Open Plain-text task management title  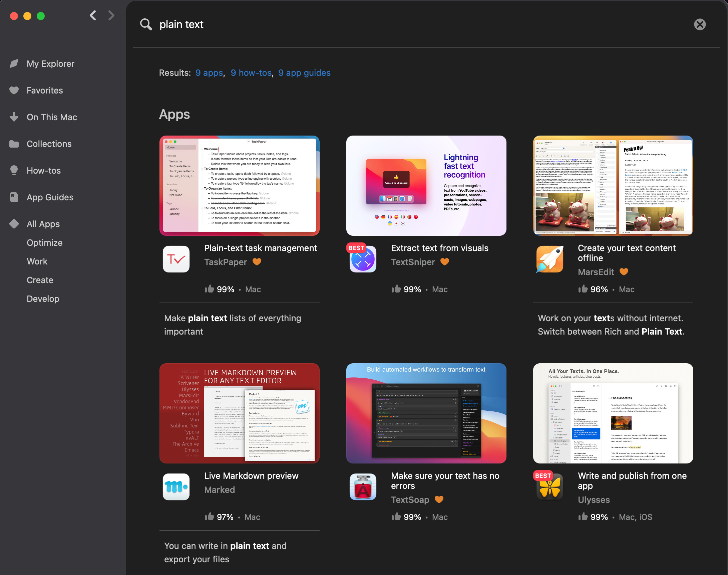260,248
